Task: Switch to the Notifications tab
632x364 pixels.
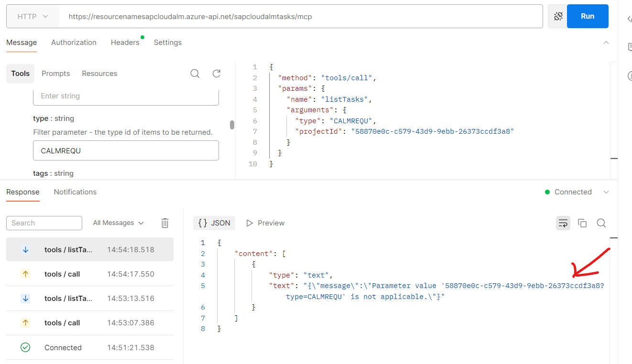Action: pyautogui.click(x=75, y=192)
